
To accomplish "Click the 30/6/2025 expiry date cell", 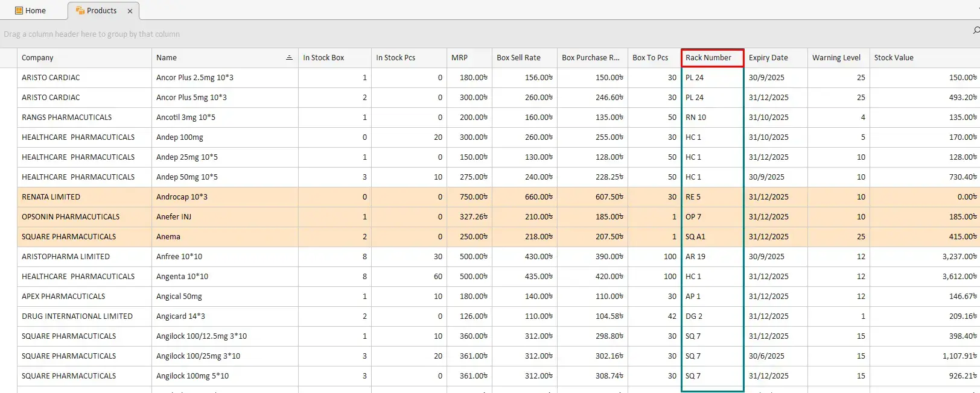I will point(776,356).
